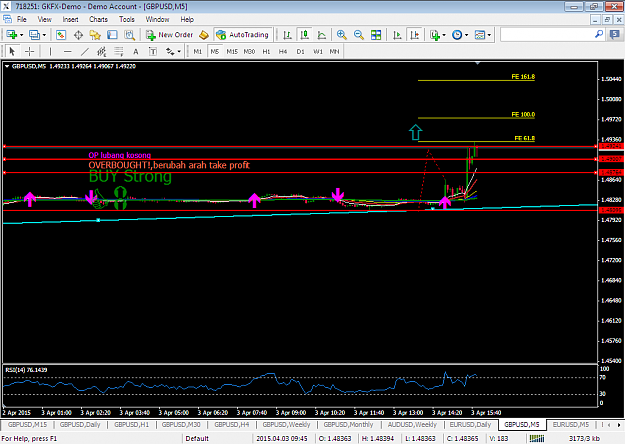
Task: Open the Periods clock icon
Action: (457, 35)
